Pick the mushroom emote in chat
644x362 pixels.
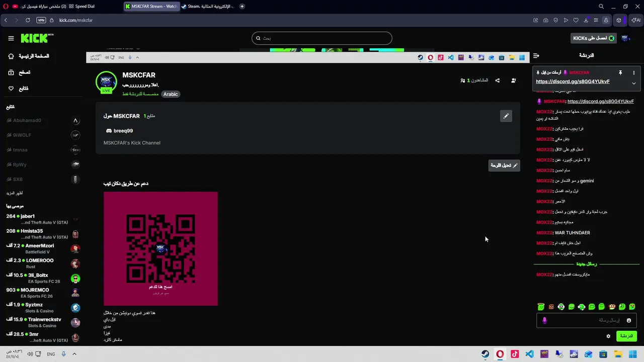tap(612, 307)
